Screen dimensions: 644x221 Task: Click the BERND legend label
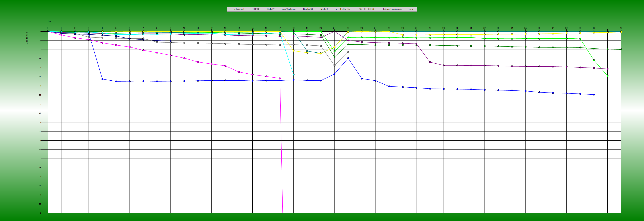(x=255, y=9)
